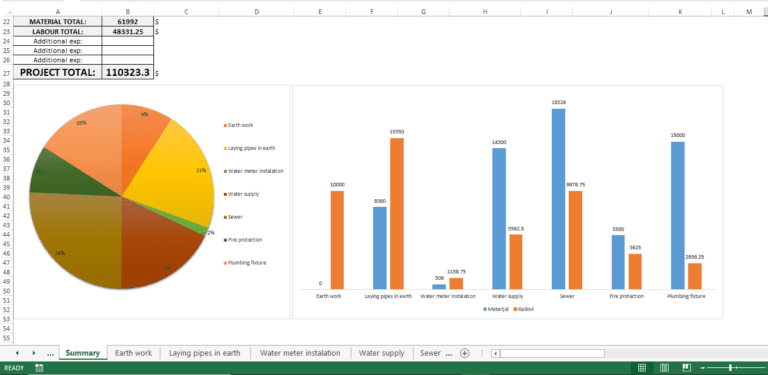The width and height of the screenshot is (768, 375).
Task: Click the Materijal bar chart legend entry
Action: [497, 309]
